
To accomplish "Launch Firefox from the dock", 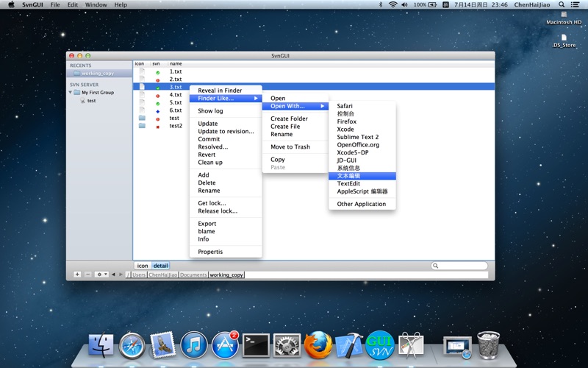I will click(x=318, y=344).
